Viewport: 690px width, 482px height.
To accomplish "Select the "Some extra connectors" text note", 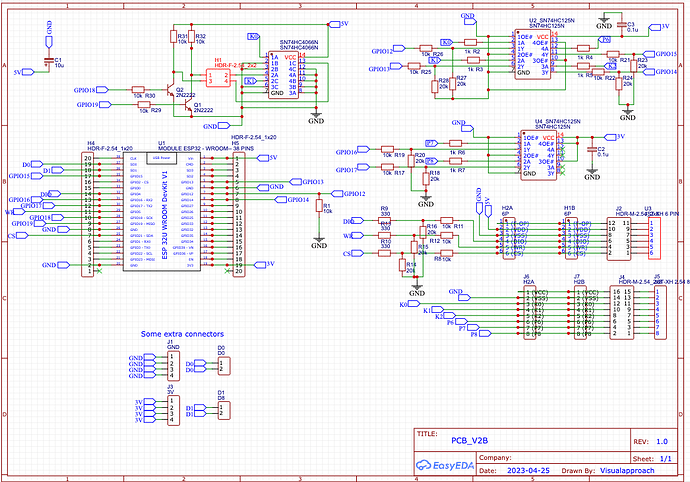I will click(182, 334).
